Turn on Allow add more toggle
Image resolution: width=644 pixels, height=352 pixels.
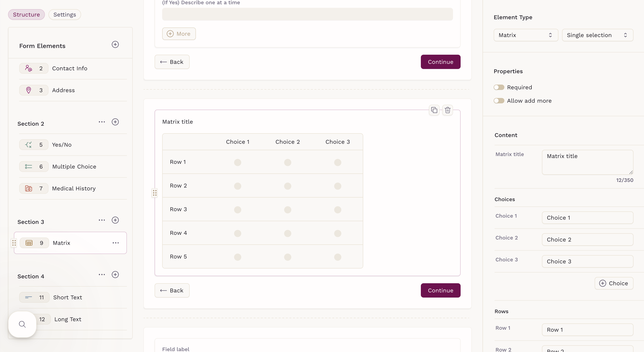[x=499, y=101]
